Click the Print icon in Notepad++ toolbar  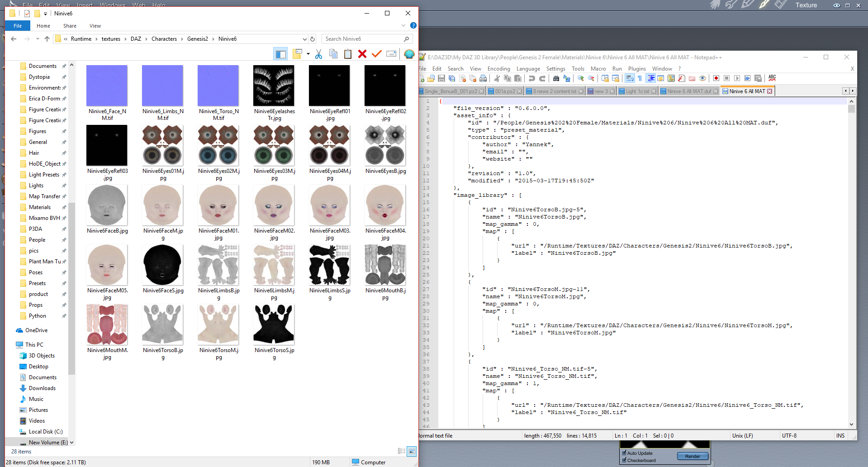[x=483, y=78]
